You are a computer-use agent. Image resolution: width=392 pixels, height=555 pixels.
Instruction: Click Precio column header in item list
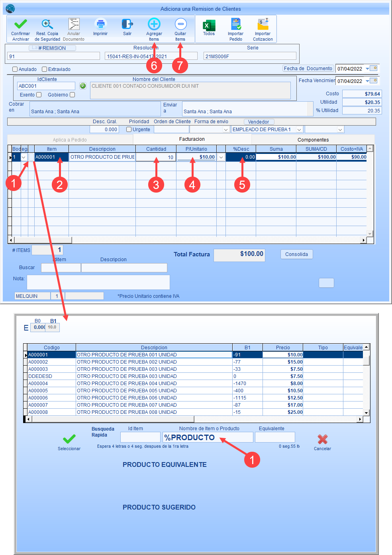tap(283, 348)
